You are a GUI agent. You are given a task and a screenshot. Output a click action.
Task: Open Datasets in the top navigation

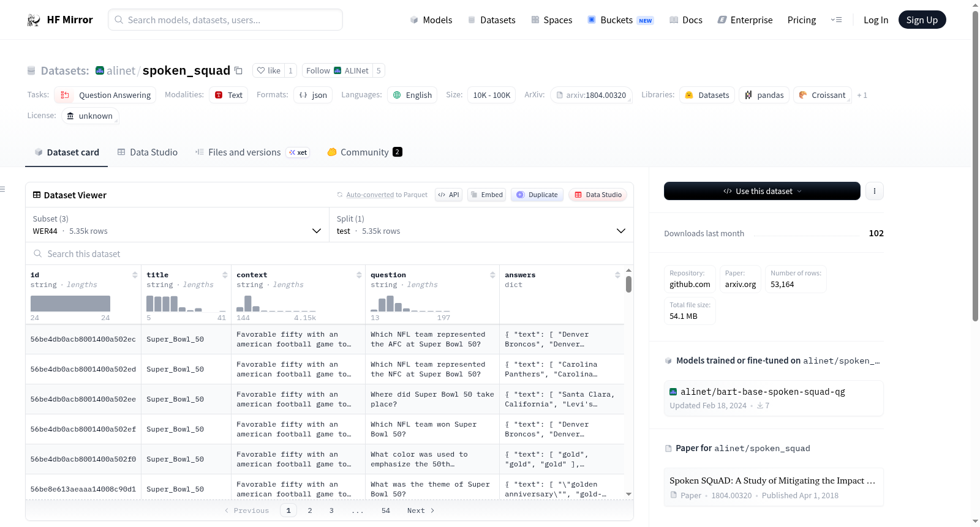pos(492,20)
